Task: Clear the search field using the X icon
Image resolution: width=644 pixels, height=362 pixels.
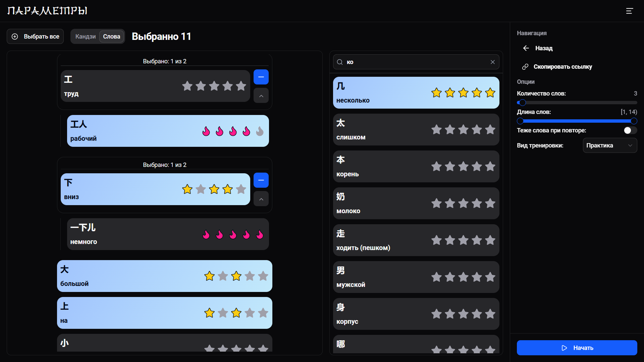Action: click(492, 62)
